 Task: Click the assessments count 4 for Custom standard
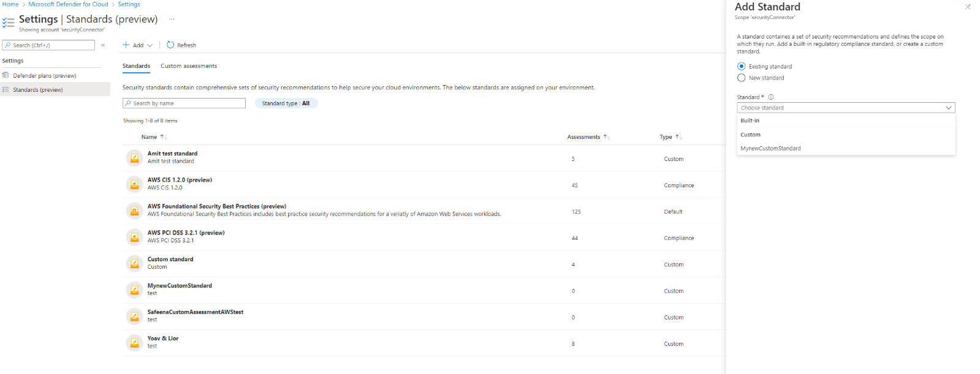pos(573,265)
